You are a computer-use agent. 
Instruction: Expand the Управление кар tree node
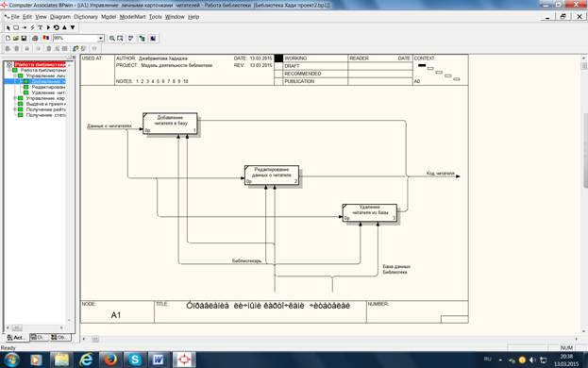(x=15, y=98)
